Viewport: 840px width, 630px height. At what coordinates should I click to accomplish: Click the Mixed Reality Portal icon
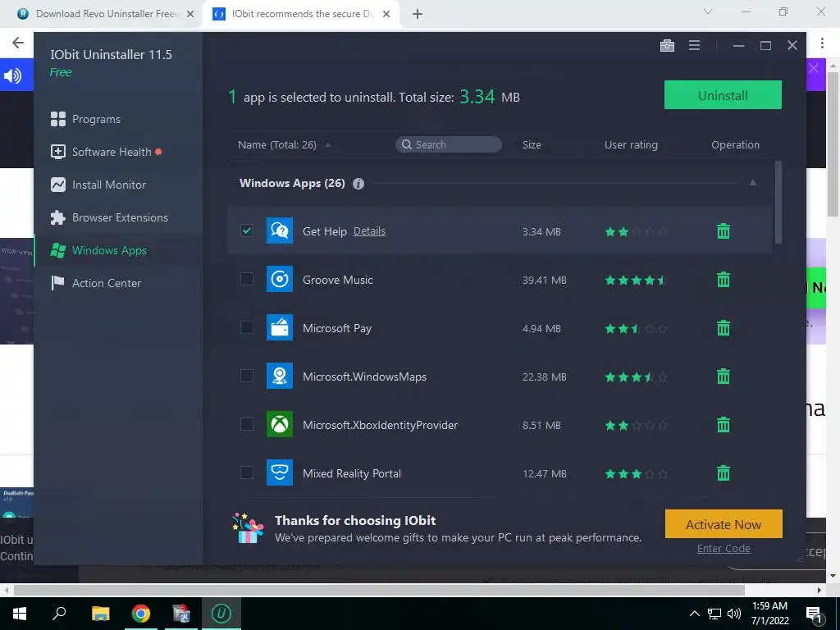pos(280,472)
